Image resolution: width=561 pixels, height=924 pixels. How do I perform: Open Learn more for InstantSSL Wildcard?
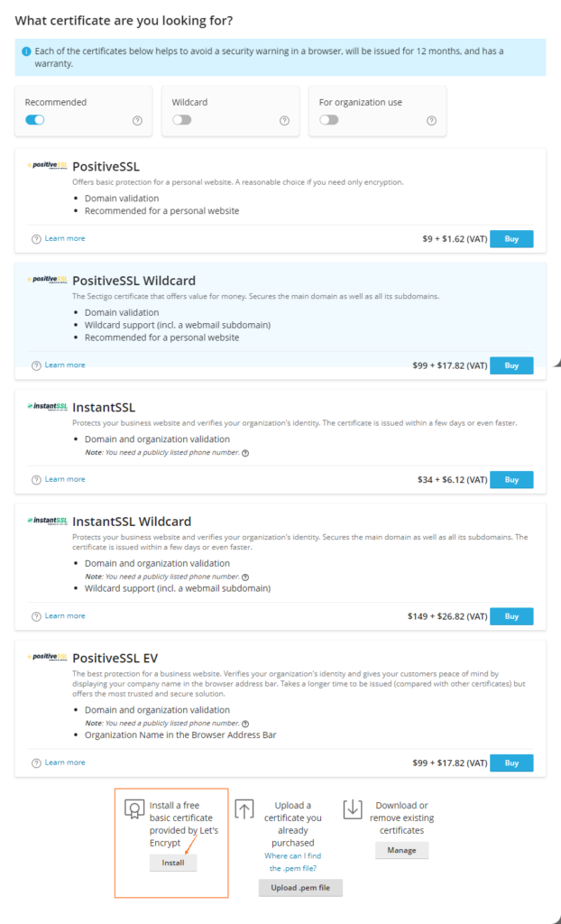point(65,615)
